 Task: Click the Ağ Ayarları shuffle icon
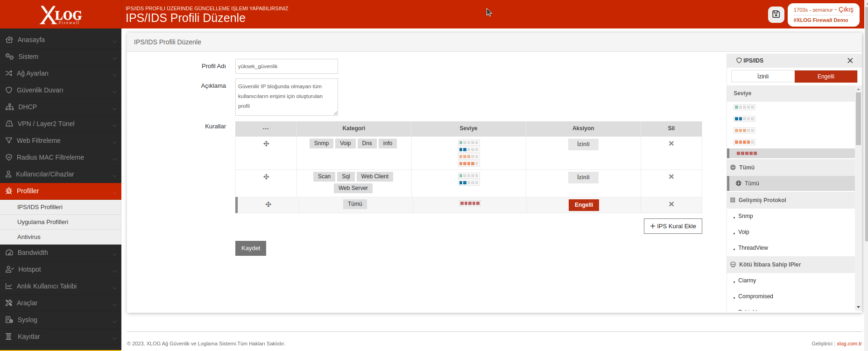(9, 73)
